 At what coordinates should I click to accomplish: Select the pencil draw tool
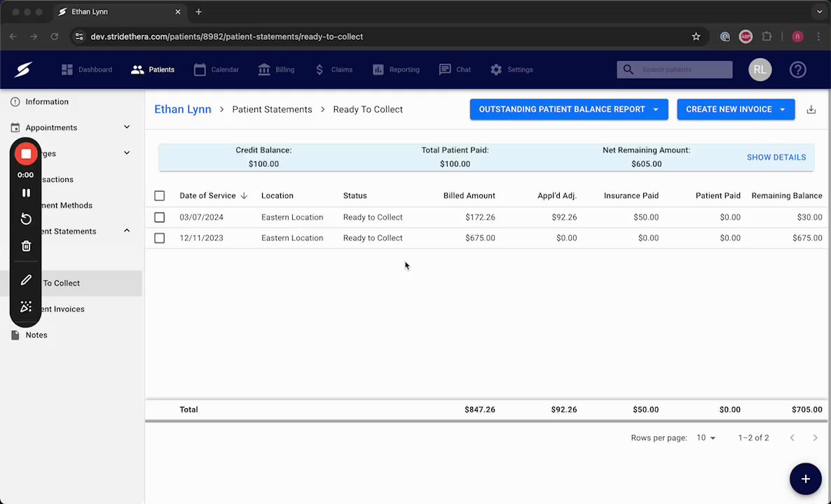coord(26,280)
